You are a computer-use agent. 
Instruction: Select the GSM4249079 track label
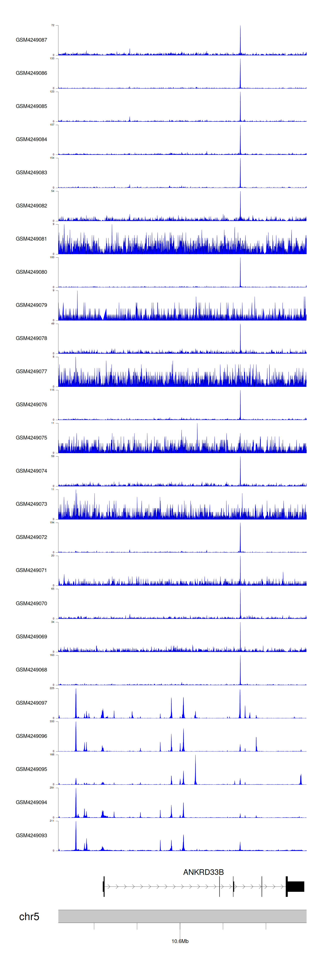(31, 305)
